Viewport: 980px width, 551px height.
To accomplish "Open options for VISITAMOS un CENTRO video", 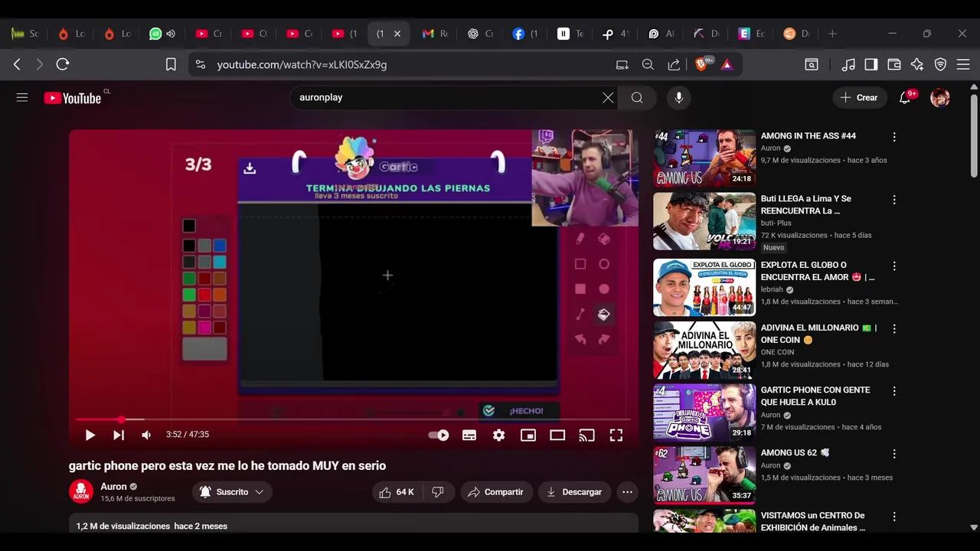I will click(893, 517).
